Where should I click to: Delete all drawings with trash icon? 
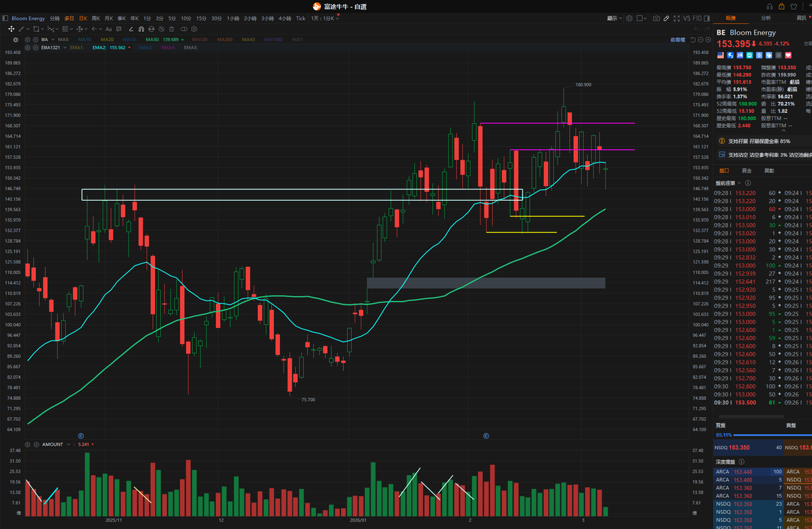[x=171, y=29]
